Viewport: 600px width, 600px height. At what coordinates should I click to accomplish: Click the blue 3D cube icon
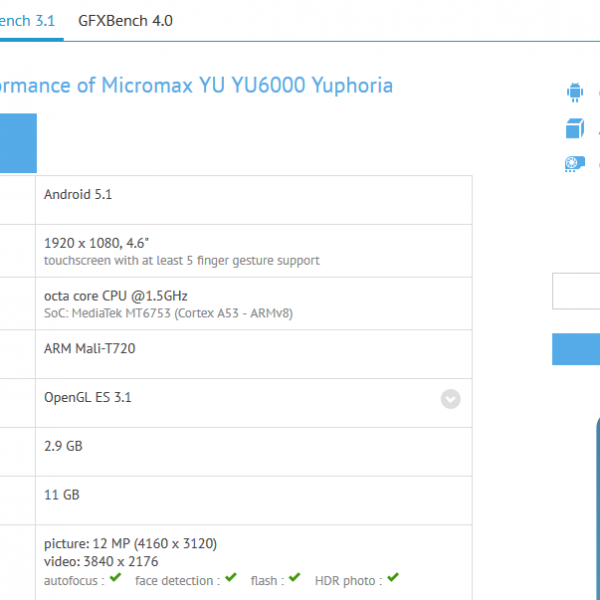575,129
